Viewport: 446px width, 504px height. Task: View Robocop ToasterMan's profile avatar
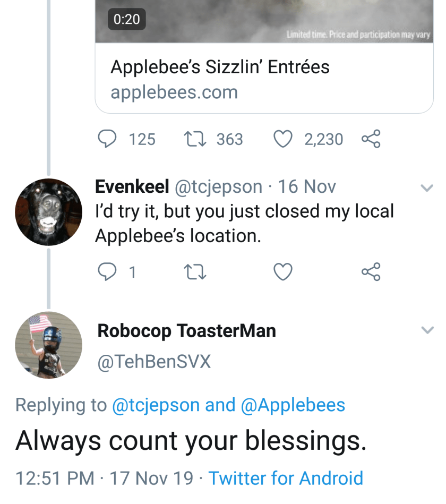[48, 345]
